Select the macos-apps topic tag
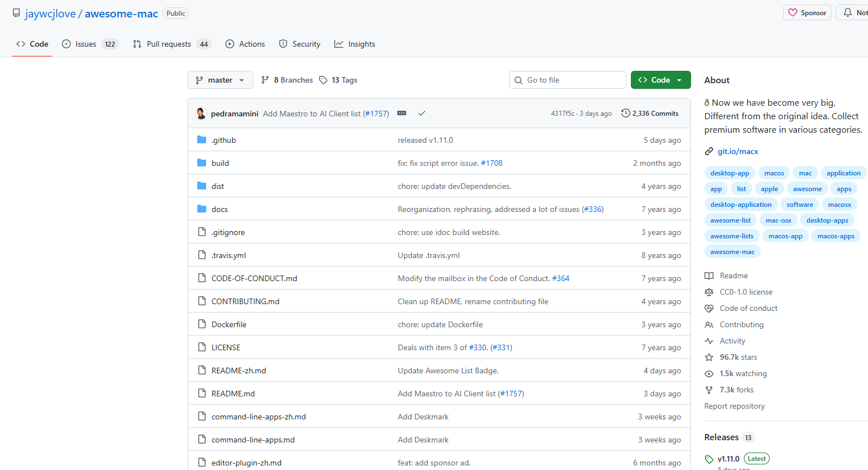This screenshot has width=868, height=470. (x=836, y=236)
